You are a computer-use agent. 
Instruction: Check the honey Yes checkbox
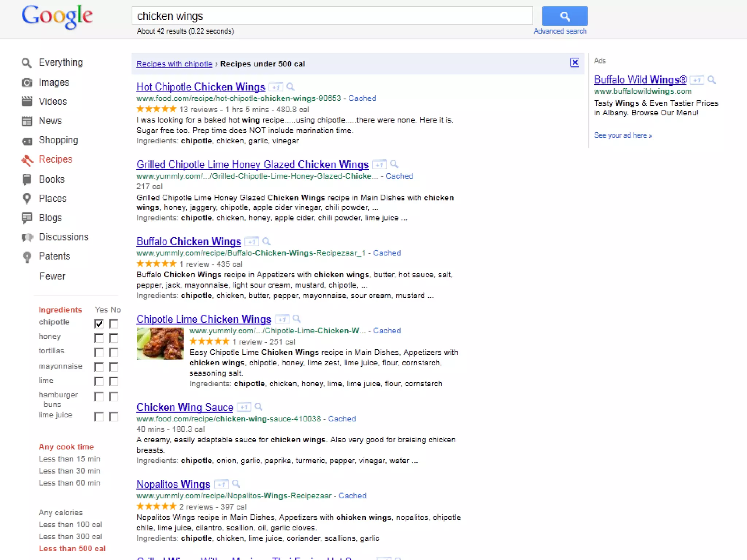[x=99, y=338]
